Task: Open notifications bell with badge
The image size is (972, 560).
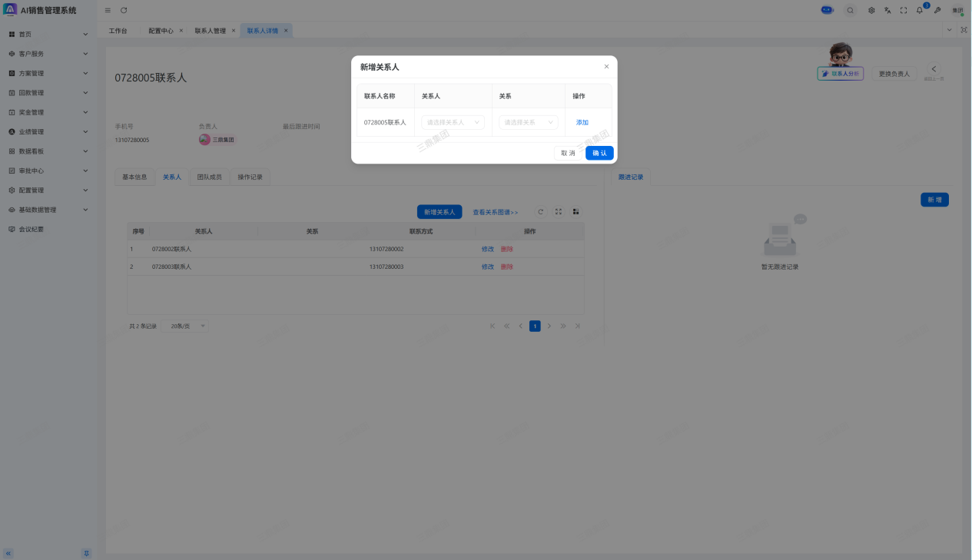Action: pyautogui.click(x=920, y=10)
